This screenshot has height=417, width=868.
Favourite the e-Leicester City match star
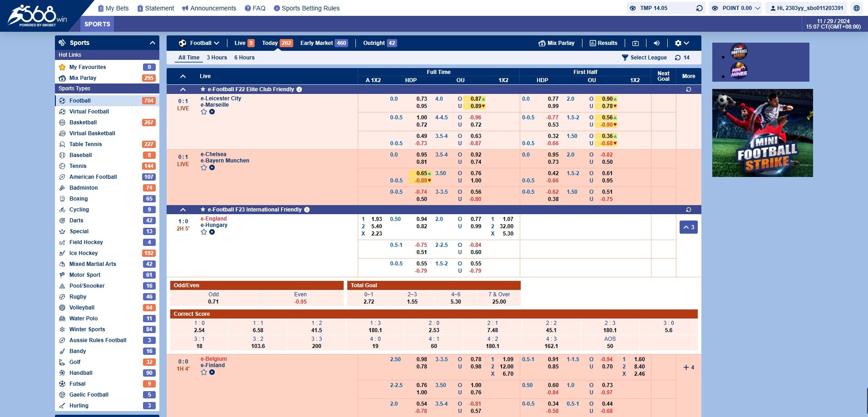click(x=204, y=112)
